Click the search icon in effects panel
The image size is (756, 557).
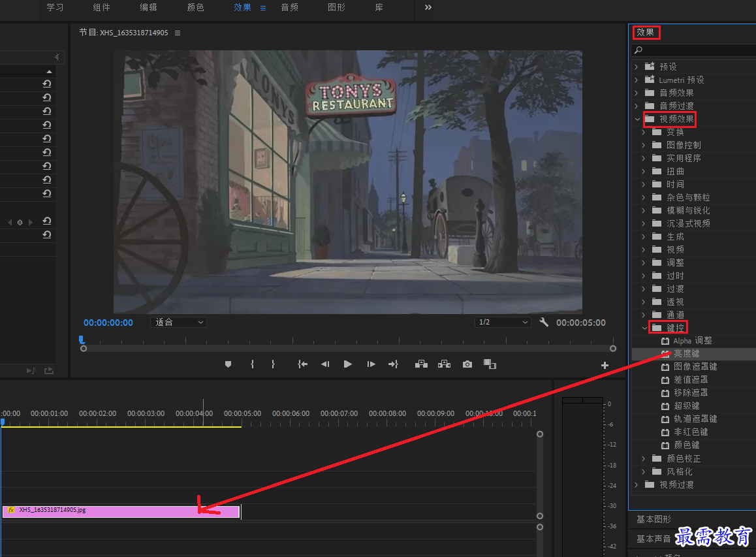(x=638, y=50)
